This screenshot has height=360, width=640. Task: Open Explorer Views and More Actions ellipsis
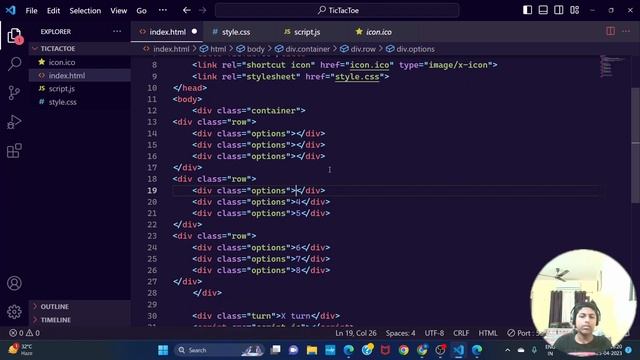pyautogui.click(x=117, y=31)
